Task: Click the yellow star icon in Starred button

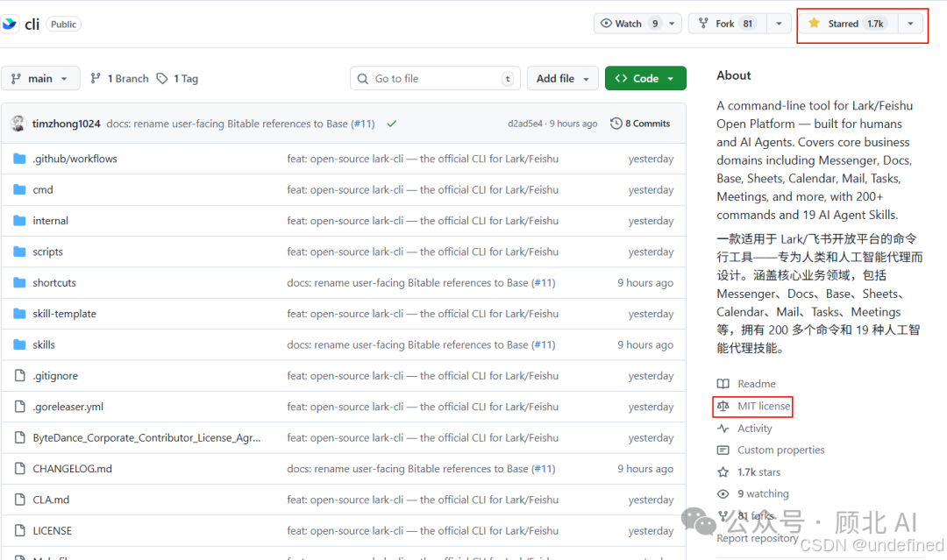Action: [x=814, y=23]
